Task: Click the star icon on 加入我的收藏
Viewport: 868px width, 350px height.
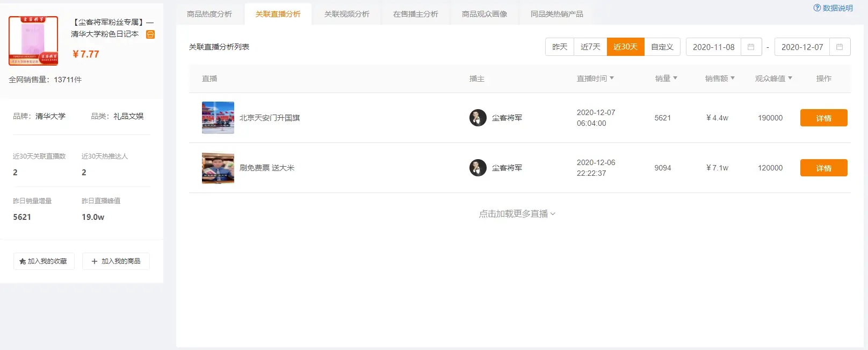Action: tap(23, 261)
